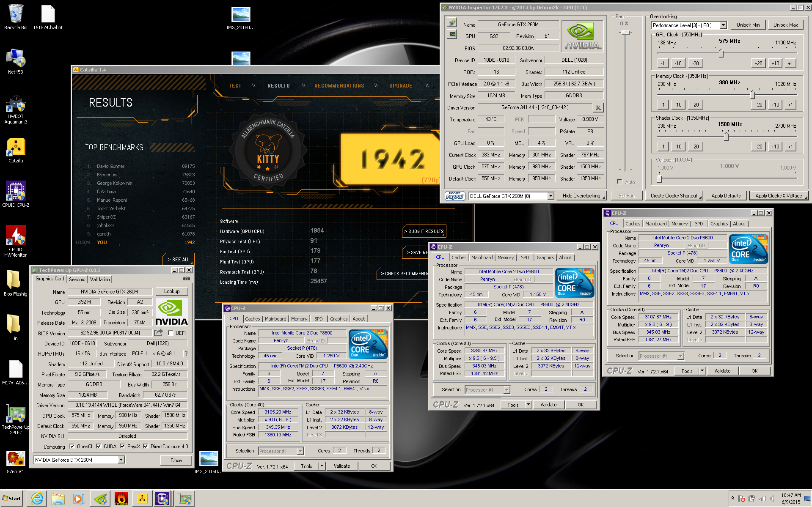This screenshot has width=812, height=507.
Task: Click Apply Clocks & Voltage button
Action: (x=779, y=196)
